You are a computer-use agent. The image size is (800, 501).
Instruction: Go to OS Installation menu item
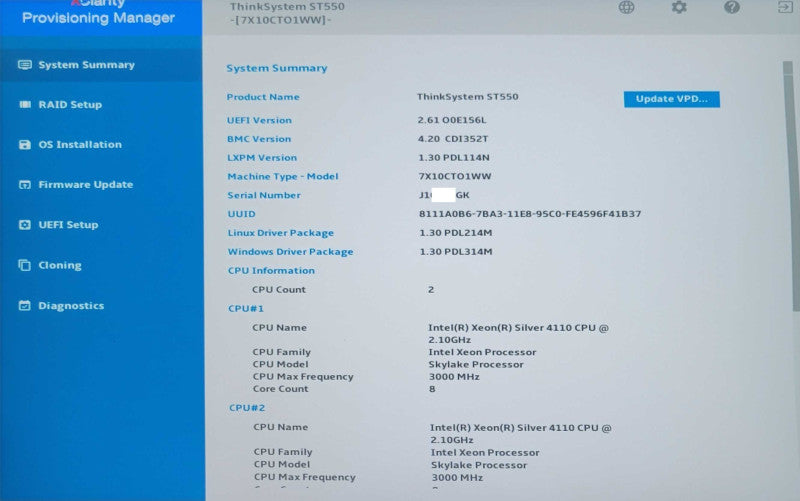(80, 144)
